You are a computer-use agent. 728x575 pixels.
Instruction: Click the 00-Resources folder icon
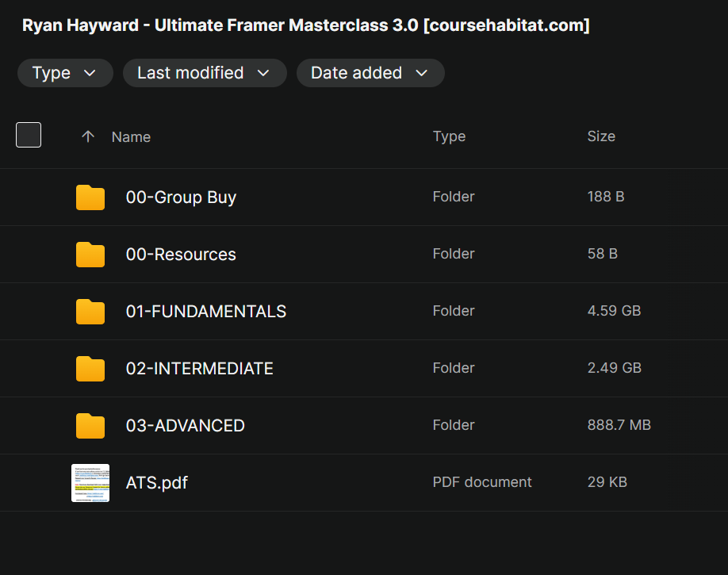(x=90, y=255)
